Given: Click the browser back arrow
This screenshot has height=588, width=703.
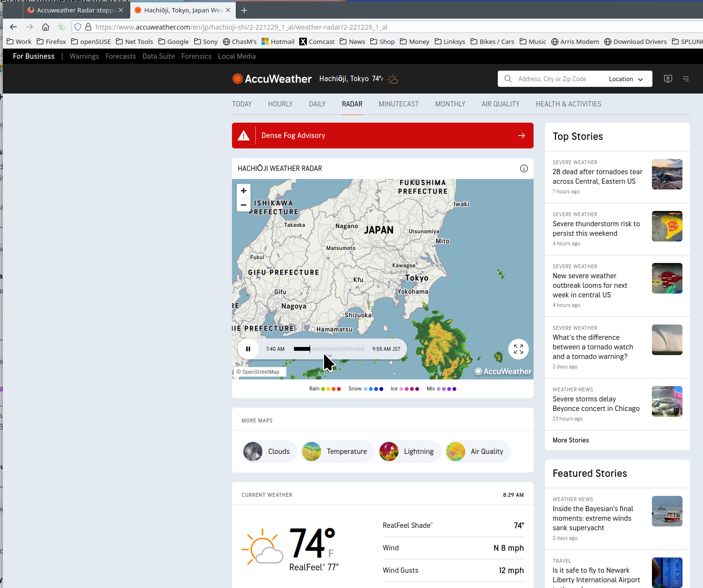Looking at the screenshot, I should coord(13,27).
